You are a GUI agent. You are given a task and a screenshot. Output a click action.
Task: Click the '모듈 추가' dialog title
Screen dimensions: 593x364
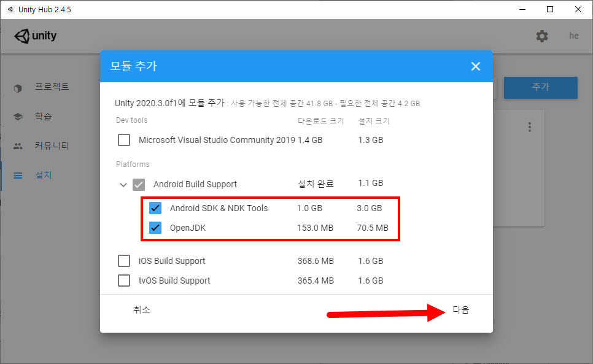[133, 66]
